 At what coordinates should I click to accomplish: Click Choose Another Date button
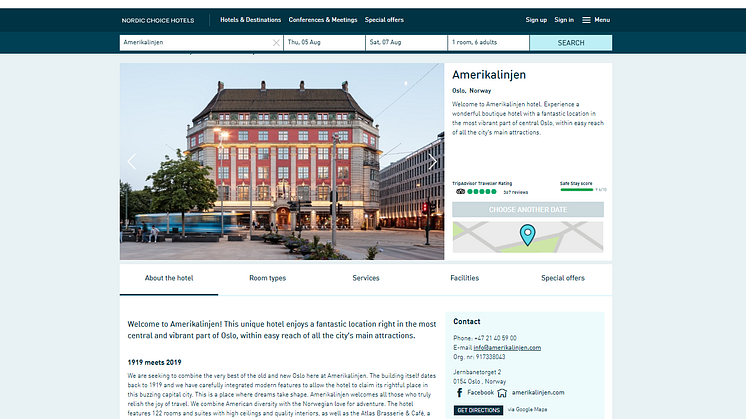tap(527, 209)
